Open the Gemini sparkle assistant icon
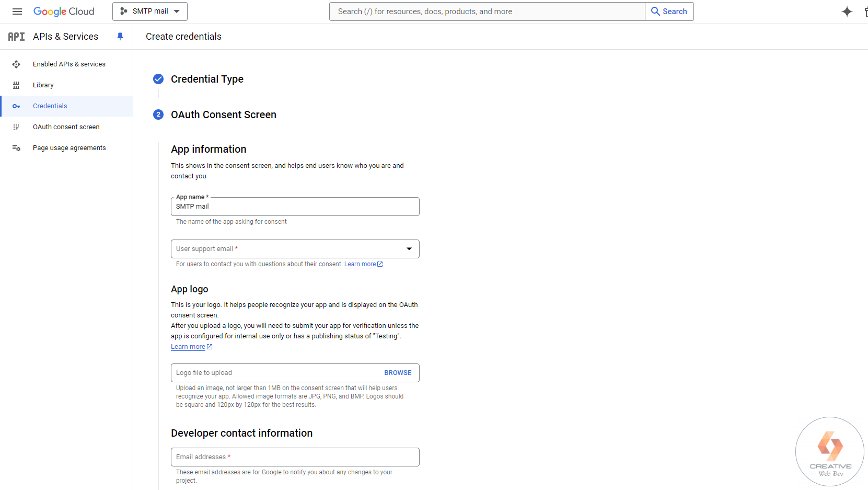Screen dimensions: 868x490 click(847, 12)
